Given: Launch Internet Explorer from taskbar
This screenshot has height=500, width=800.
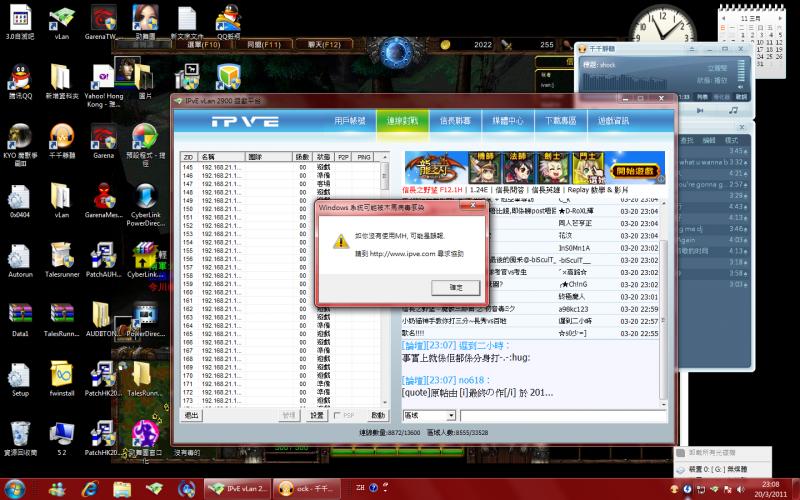Looking at the screenshot, I should [x=90, y=489].
